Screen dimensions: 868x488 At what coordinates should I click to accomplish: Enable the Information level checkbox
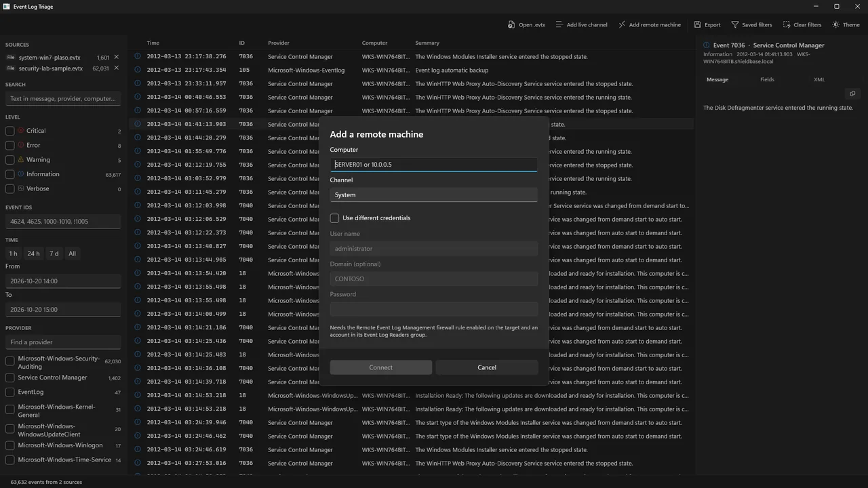10,174
